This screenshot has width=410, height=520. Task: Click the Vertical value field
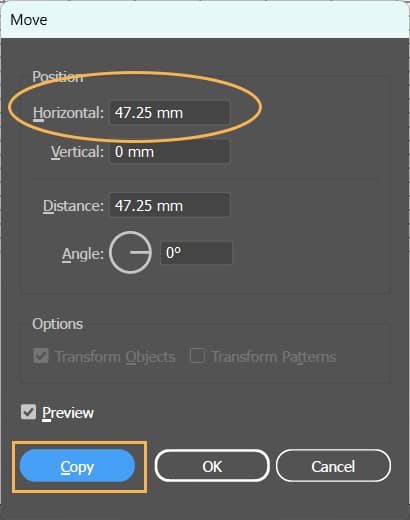[x=170, y=152]
